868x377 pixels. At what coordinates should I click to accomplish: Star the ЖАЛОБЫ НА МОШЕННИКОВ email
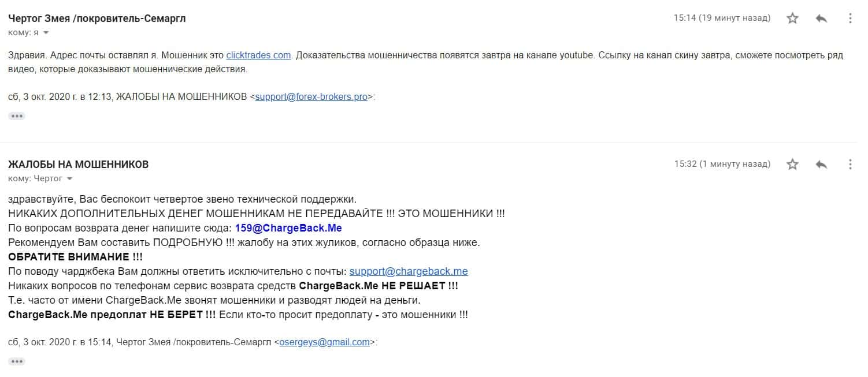click(x=792, y=165)
